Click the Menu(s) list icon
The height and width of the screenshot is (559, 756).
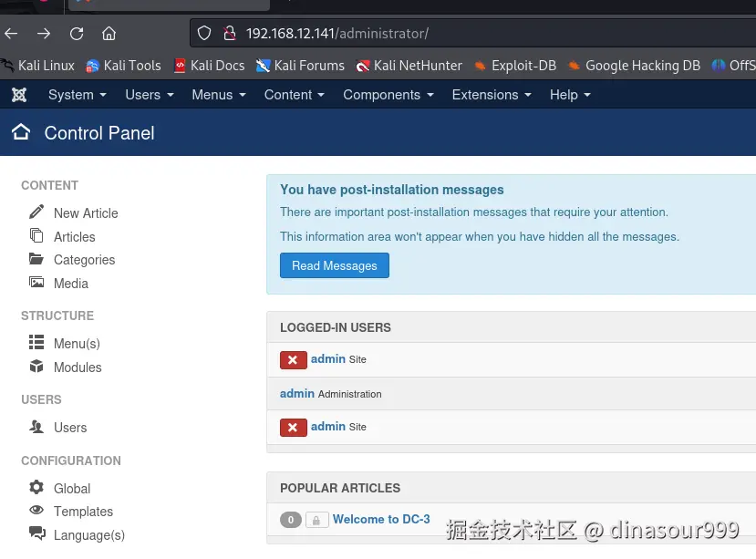(36, 342)
